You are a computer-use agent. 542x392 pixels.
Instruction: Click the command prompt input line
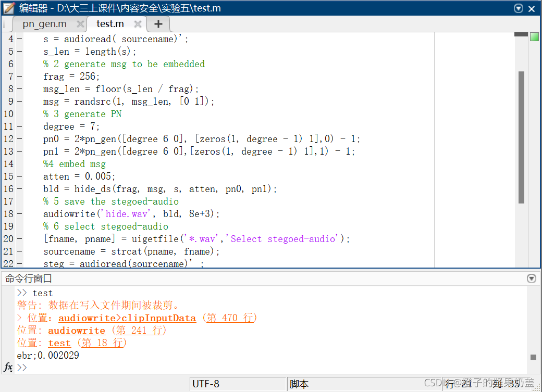(269, 367)
